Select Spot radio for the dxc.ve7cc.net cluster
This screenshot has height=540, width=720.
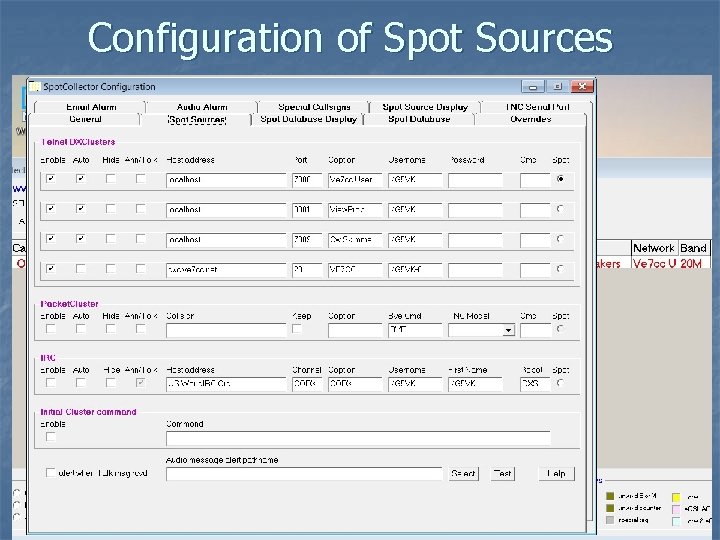click(560, 269)
